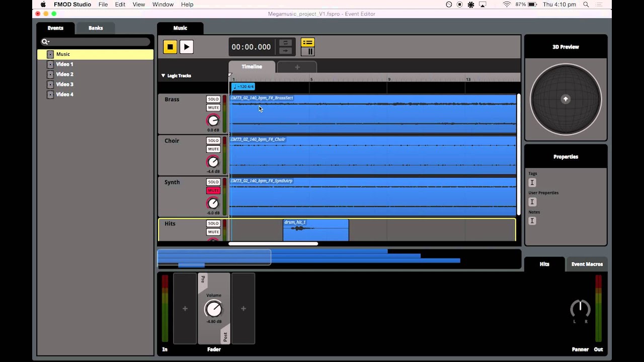Open the File menu
The width and height of the screenshot is (644, 362).
pos(103,5)
